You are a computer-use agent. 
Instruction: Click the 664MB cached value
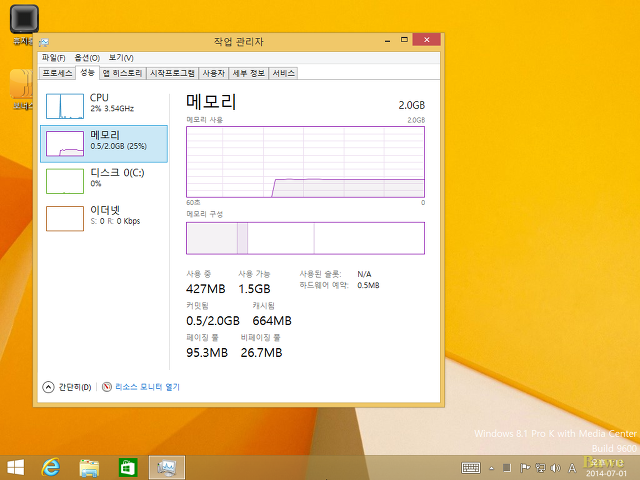point(272,321)
